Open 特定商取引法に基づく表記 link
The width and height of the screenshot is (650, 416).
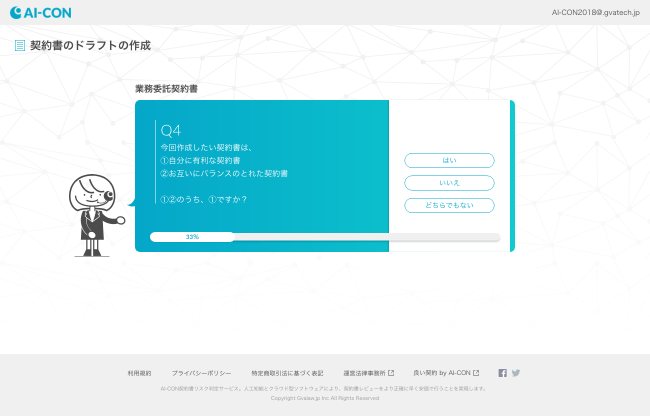point(287,373)
